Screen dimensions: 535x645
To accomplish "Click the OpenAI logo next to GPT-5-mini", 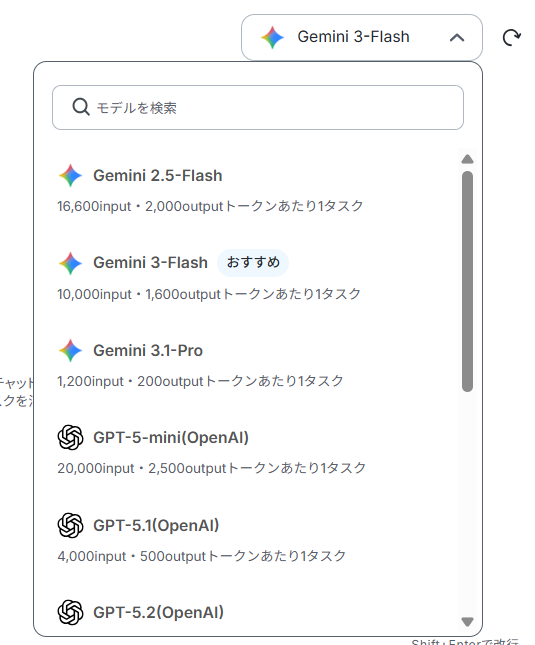I will pyautogui.click(x=70, y=437).
